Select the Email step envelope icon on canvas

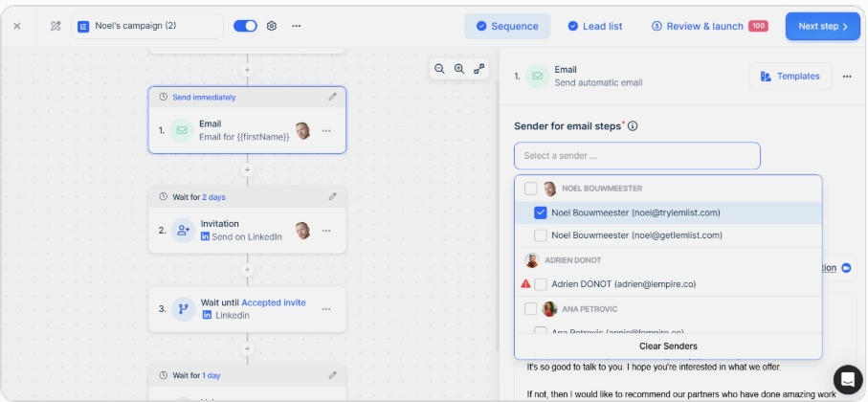[182, 131]
